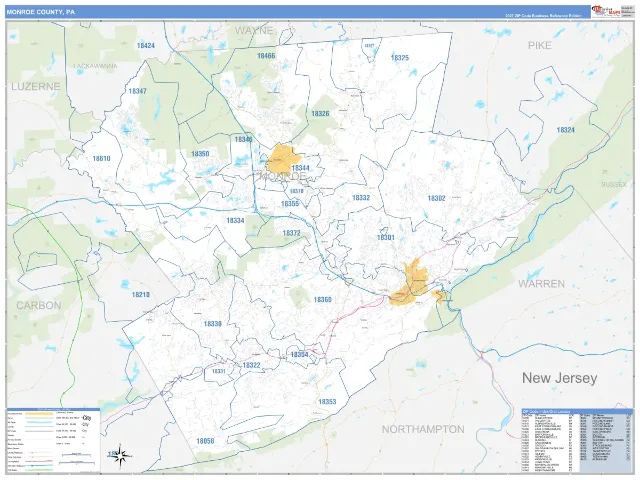Screen dimensions: 640x480
Task: Click the MONROE COUNTY, PA title
Action: click(x=40, y=12)
